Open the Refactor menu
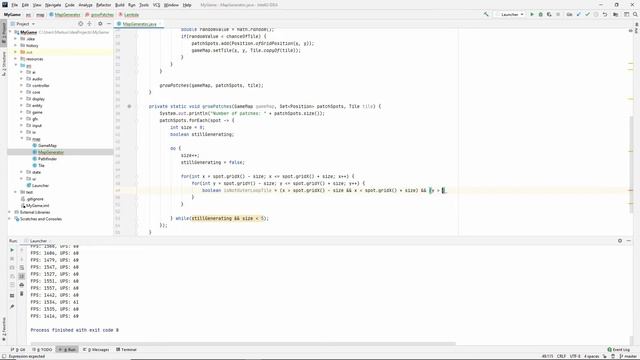Viewport: 640px width, 360px height. point(103,5)
